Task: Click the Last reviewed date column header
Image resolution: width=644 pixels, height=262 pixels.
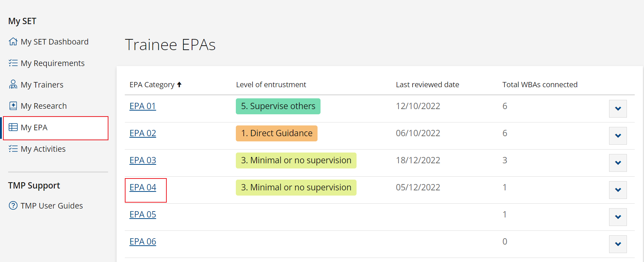Action: (427, 85)
